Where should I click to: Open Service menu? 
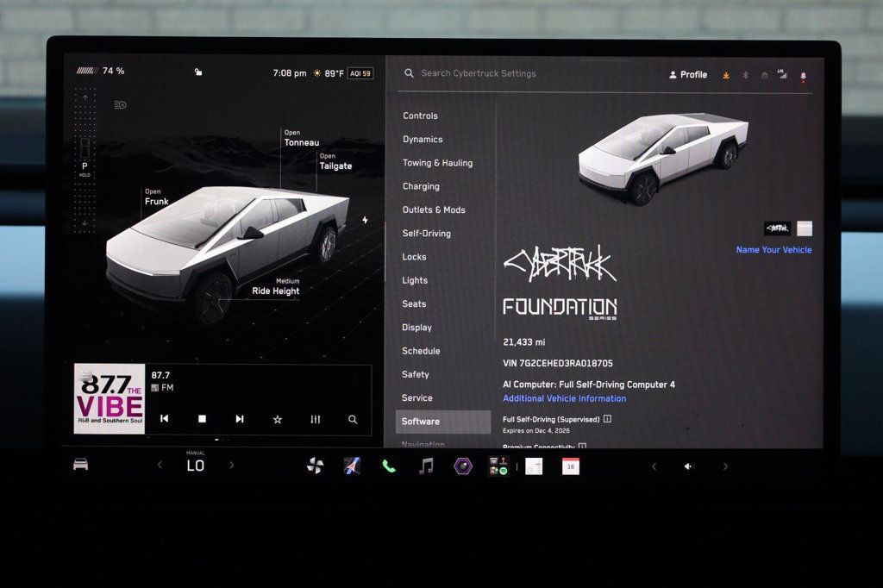[x=416, y=397]
